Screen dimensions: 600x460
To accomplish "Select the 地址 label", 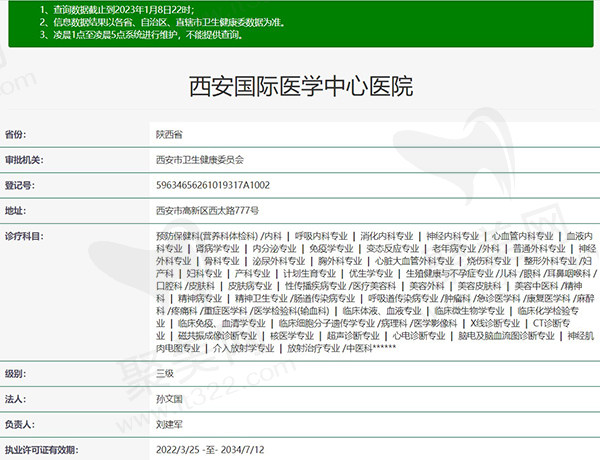I will (15, 210).
